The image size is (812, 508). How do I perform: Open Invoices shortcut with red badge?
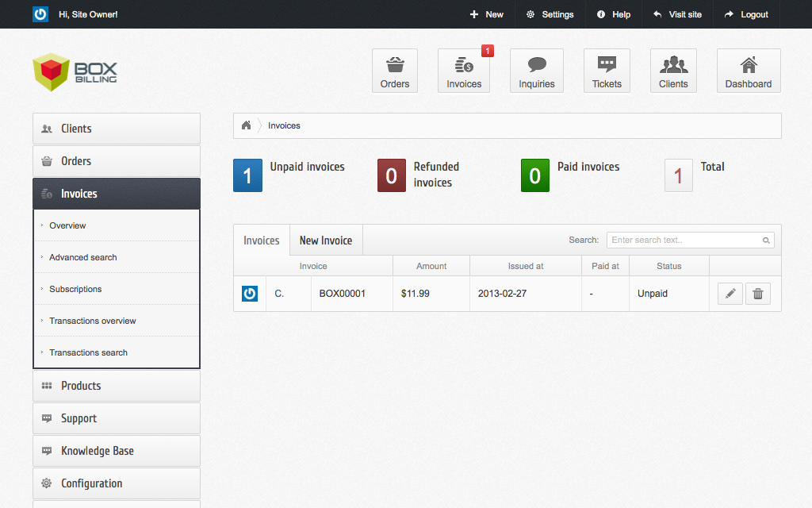point(464,71)
